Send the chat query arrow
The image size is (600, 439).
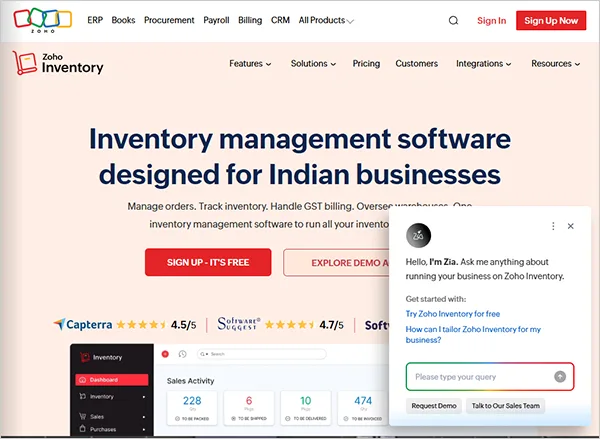[560, 377]
